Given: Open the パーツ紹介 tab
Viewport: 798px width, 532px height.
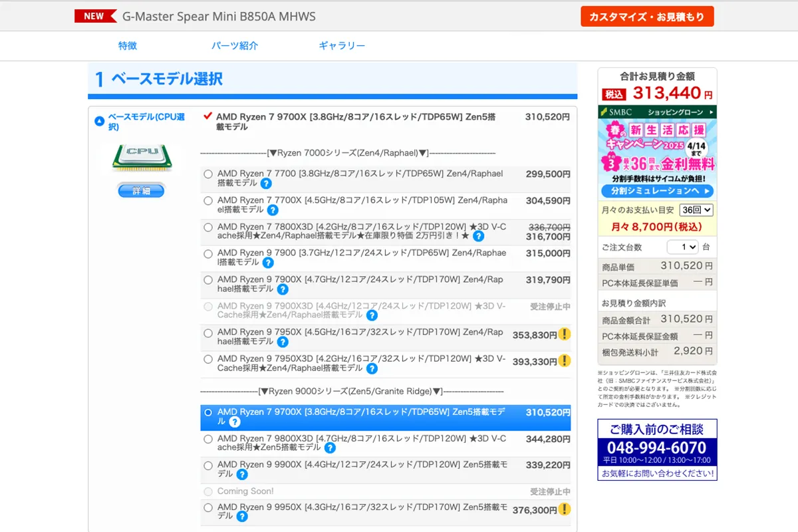Looking at the screenshot, I should click(235, 46).
